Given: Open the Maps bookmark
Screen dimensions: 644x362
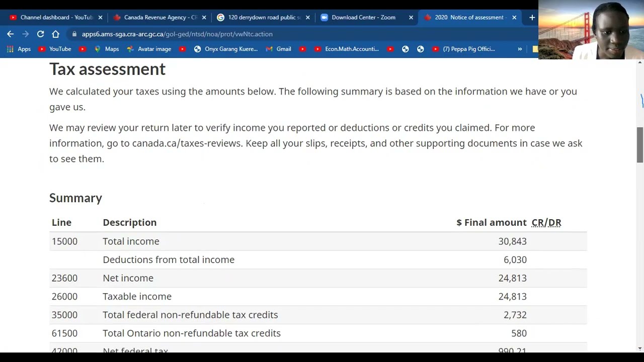Looking at the screenshot, I should coord(107,49).
